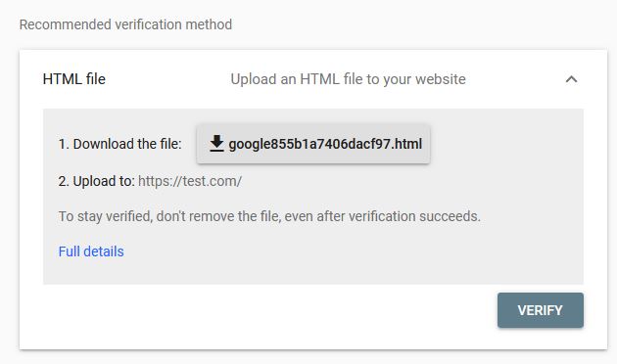Click the word 'Recommended' in the top heading
The height and width of the screenshot is (364, 617).
pyautogui.click(x=65, y=24)
